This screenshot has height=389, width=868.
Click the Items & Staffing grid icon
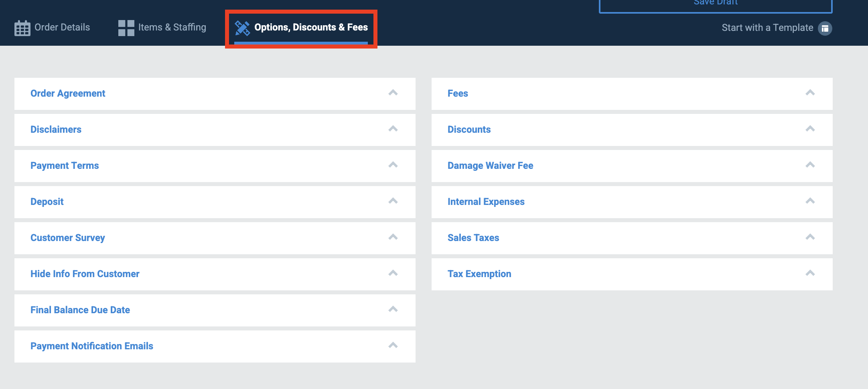(126, 28)
